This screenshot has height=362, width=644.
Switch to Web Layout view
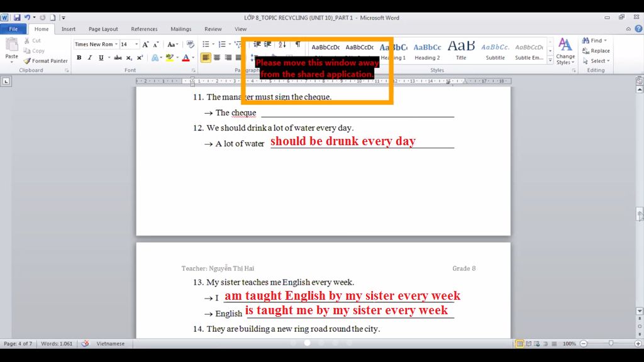[x=537, y=344]
